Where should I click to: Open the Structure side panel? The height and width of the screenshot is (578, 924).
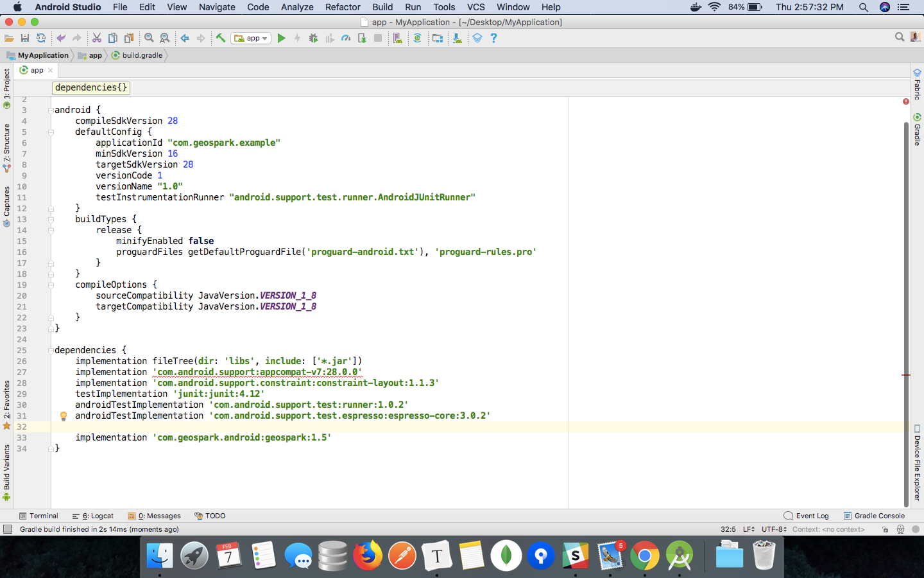(6, 148)
